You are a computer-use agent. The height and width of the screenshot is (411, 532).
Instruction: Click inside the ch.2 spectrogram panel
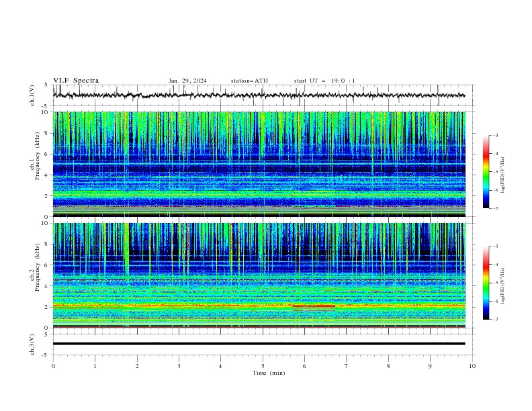point(259,275)
